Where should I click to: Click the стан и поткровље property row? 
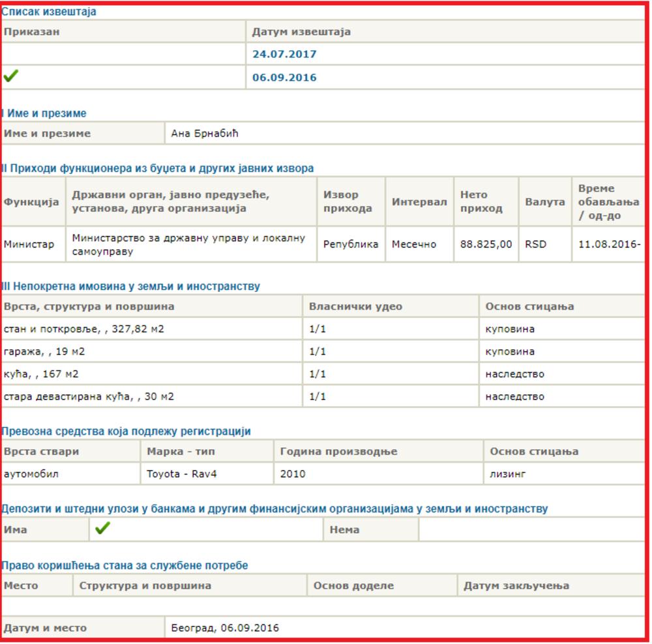tap(84, 329)
